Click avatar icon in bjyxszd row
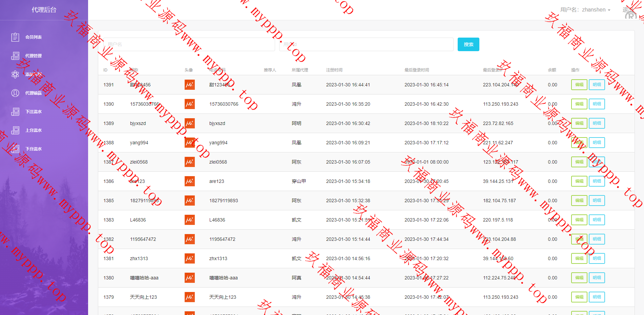 tap(189, 123)
